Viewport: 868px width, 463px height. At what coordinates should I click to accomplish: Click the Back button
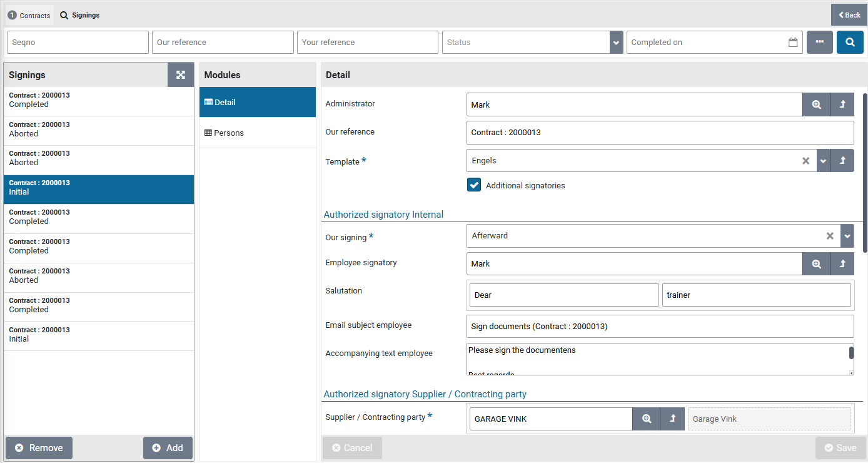tap(849, 15)
